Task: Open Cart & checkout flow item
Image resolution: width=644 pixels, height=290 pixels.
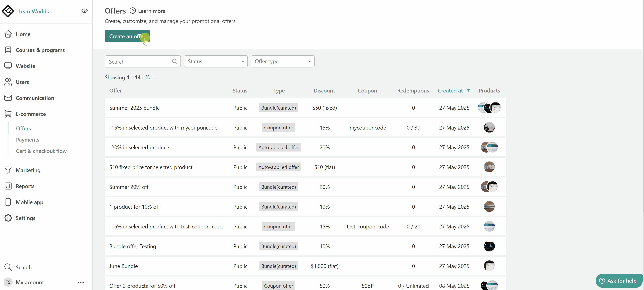Action: 41,151
